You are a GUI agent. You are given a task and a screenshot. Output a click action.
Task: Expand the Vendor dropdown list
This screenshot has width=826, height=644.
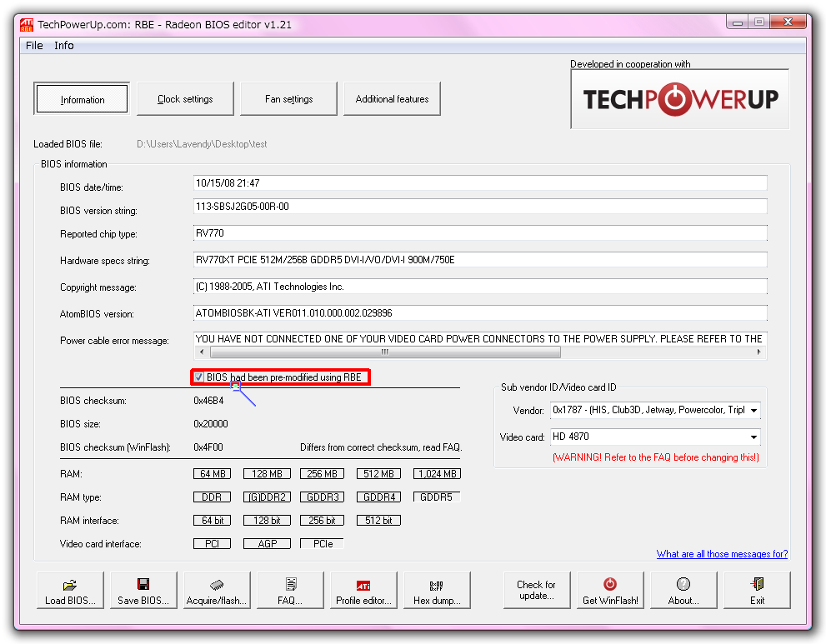pos(753,410)
